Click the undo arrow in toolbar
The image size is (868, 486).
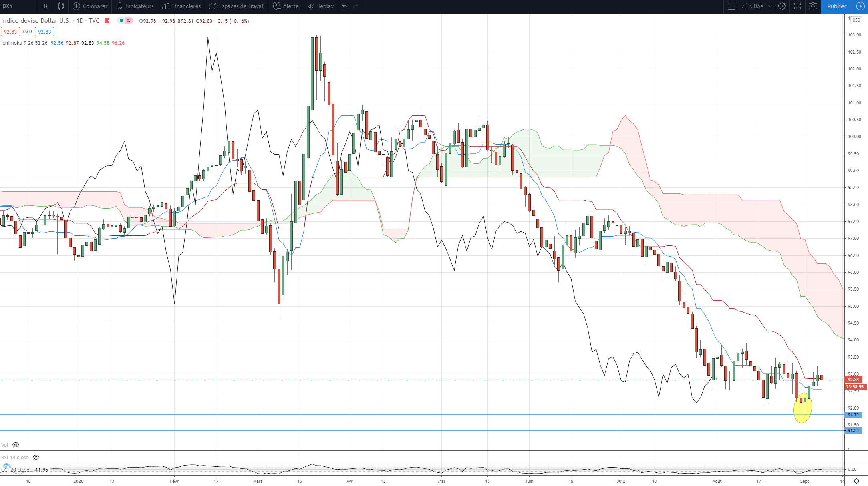coord(345,6)
